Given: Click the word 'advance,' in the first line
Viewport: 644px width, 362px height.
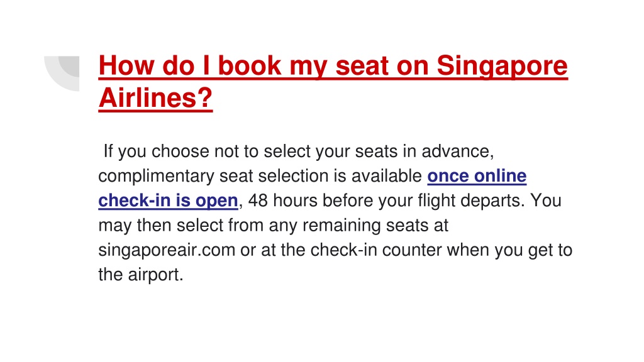Looking at the screenshot, I should (x=458, y=151).
